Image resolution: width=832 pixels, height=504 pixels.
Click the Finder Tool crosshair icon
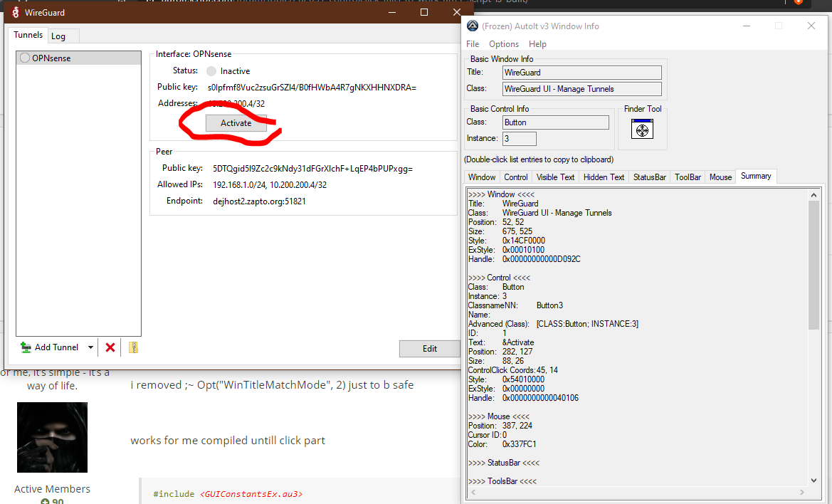(x=642, y=129)
